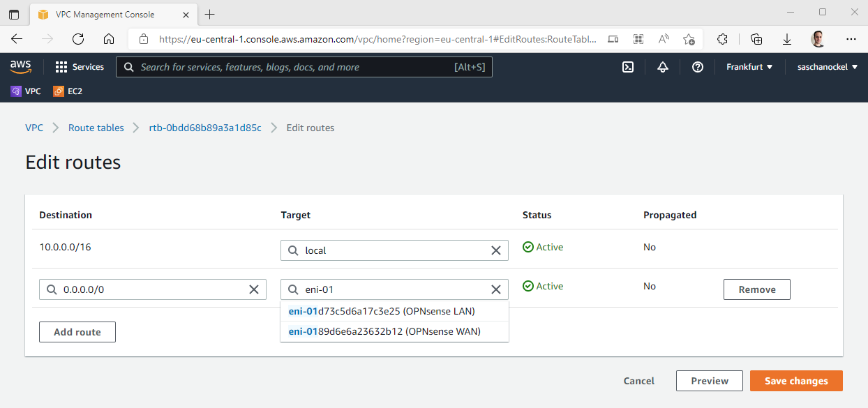Click the Edit routes breadcrumb text
The image size is (868, 408).
(x=310, y=128)
